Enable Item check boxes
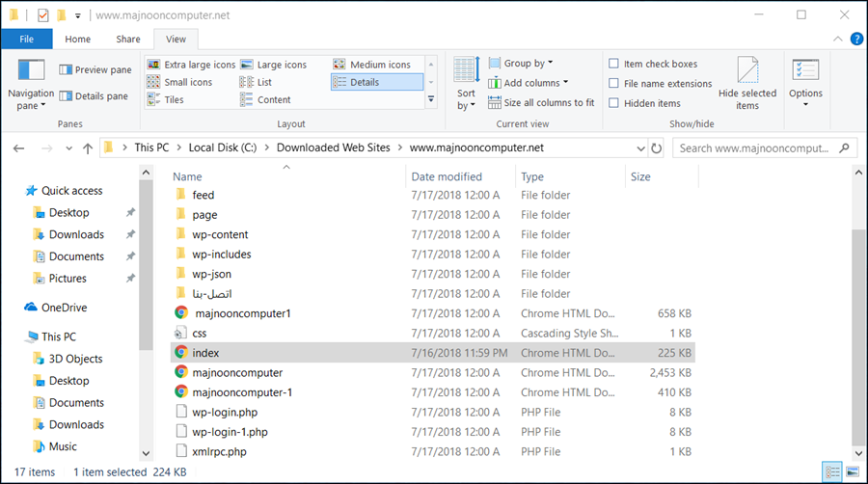The image size is (868, 484). pyautogui.click(x=614, y=65)
